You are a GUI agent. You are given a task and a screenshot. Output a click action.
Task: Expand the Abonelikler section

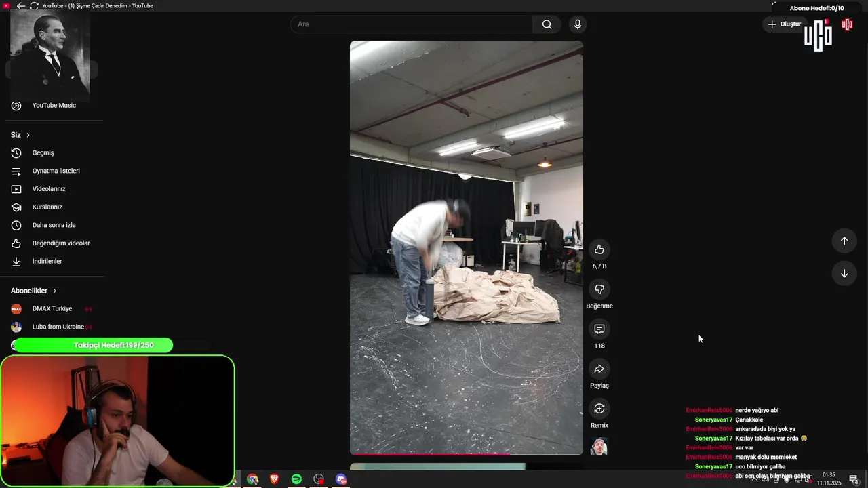tap(34, 291)
